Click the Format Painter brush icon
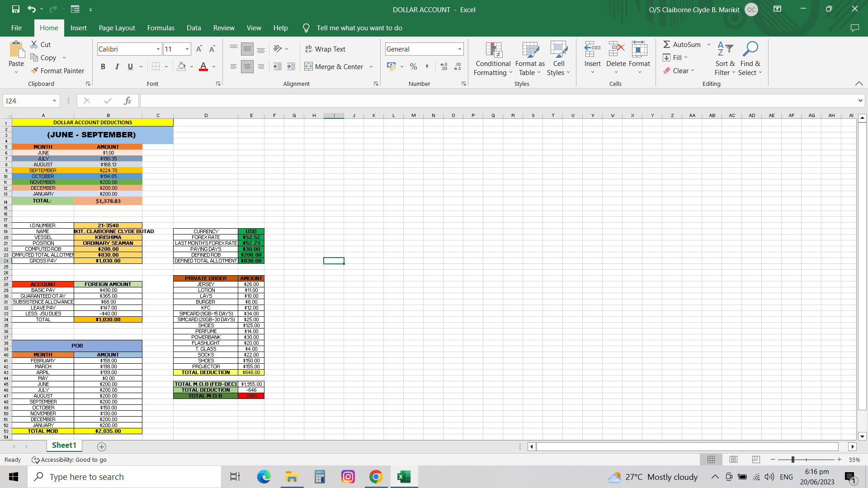This screenshot has height=488, width=868. 34,71
